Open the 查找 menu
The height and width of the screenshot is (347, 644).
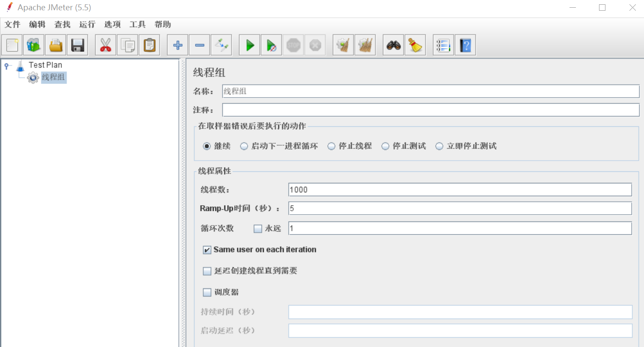pos(63,24)
